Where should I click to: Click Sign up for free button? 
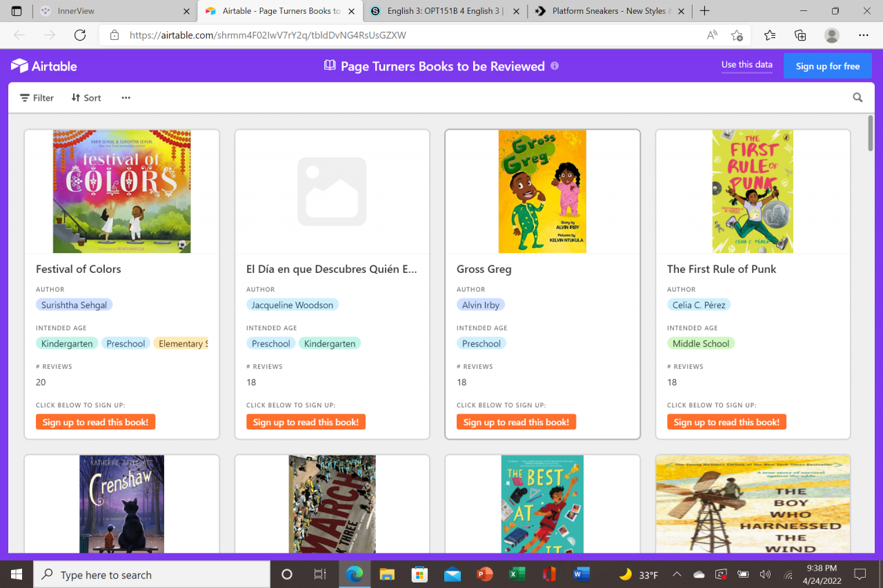828,66
